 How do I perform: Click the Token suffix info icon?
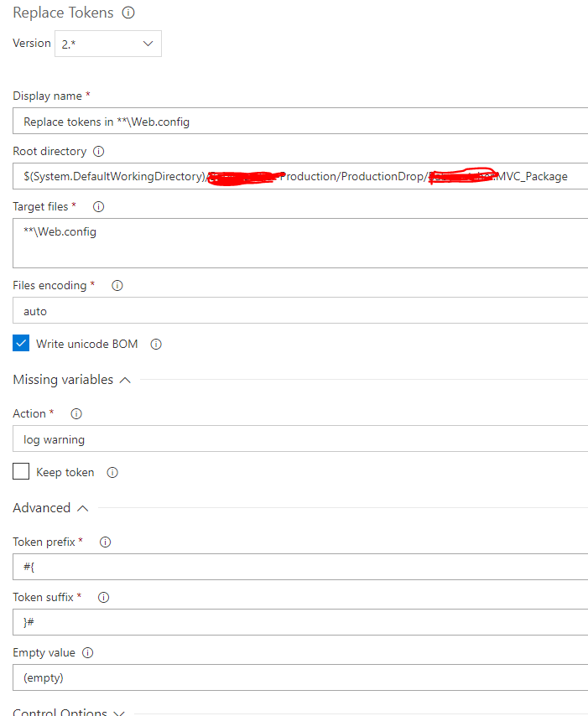[102, 597]
